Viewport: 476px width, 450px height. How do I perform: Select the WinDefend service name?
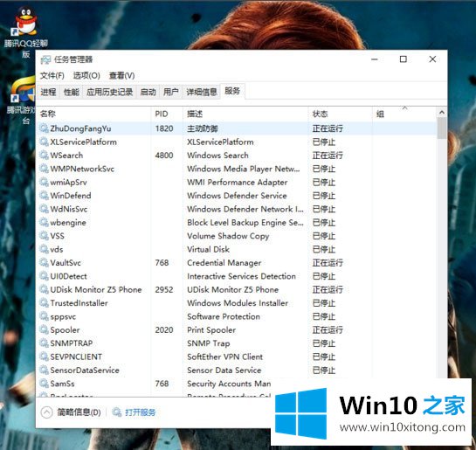pyautogui.click(x=71, y=196)
